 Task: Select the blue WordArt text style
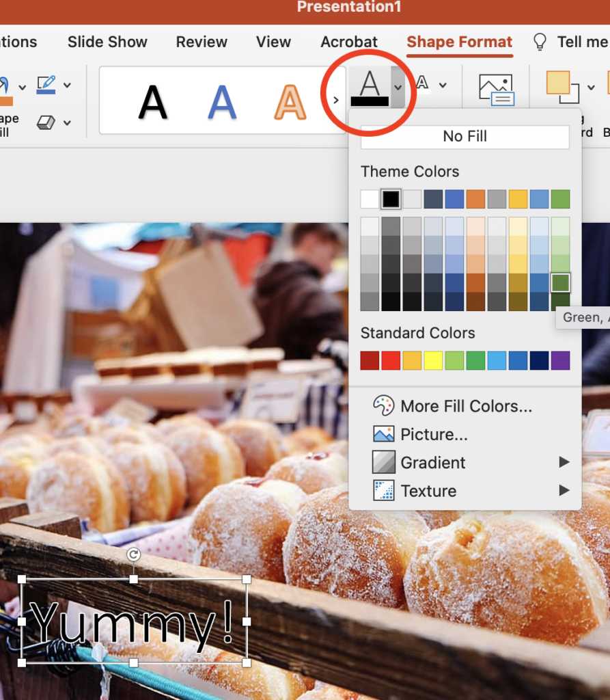point(221,100)
